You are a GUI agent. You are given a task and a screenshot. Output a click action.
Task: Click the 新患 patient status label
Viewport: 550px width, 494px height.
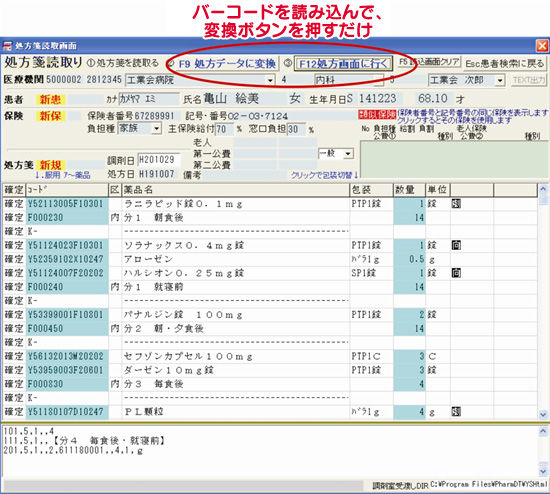tap(51, 100)
